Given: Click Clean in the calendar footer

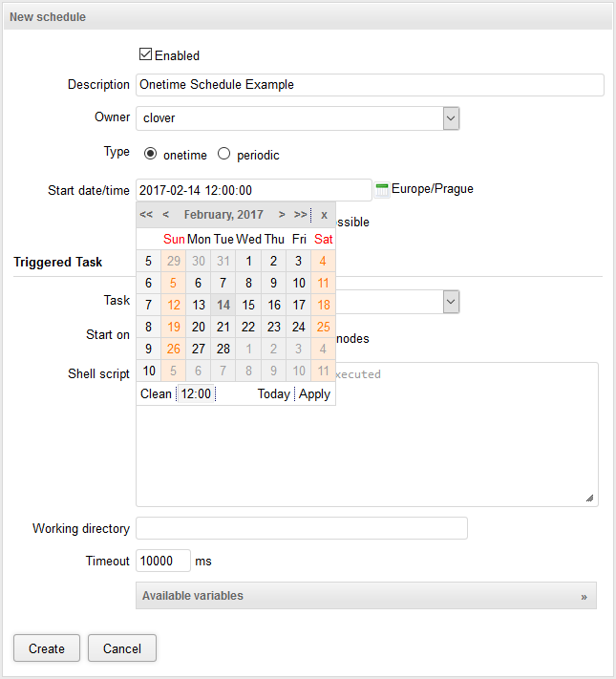Looking at the screenshot, I should [x=156, y=393].
